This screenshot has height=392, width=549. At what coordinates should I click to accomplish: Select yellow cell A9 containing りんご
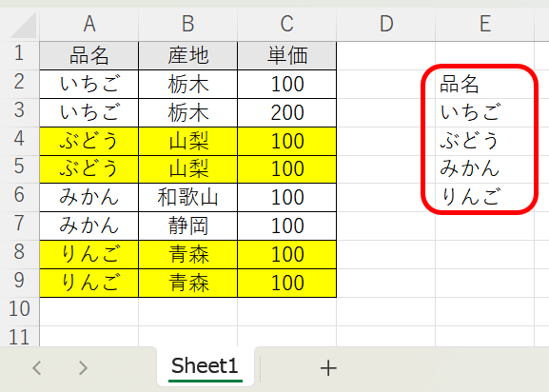89,283
